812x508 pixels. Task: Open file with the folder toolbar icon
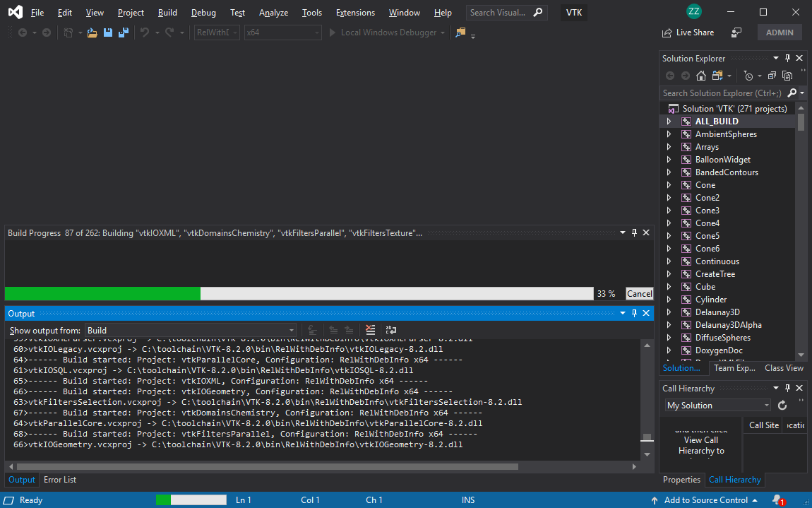click(92, 33)
